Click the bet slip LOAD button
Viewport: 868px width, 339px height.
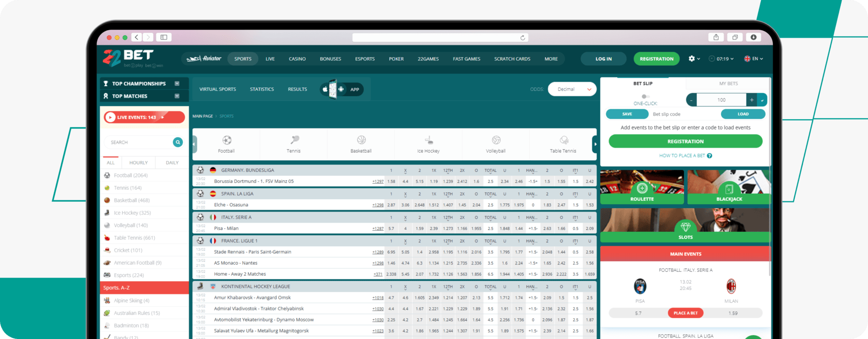point(743,114)
